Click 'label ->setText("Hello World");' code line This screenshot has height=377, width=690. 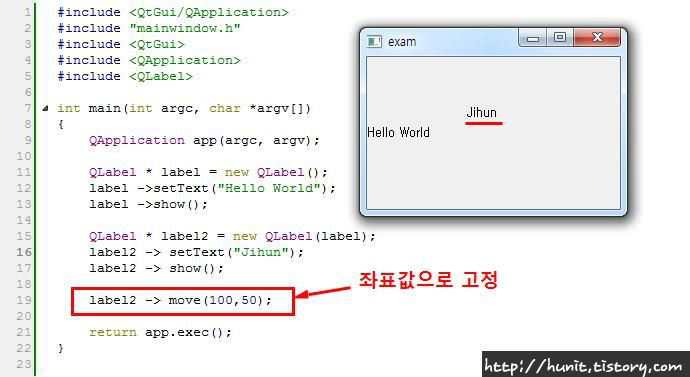pos(213,188)
